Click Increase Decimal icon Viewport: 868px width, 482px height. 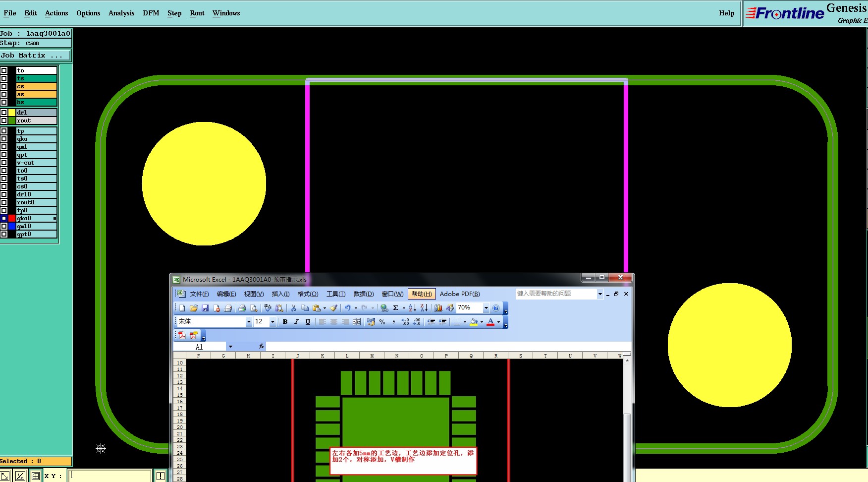(405, 322)
